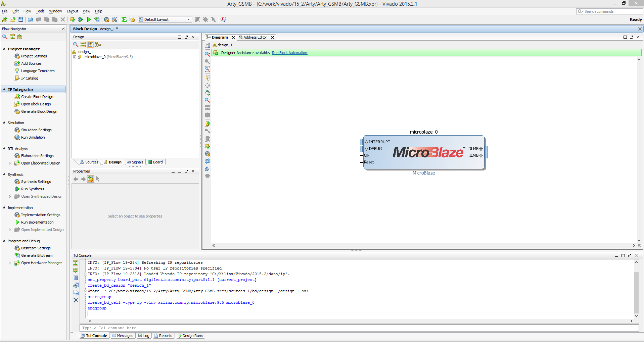
Task: Open the Default Layout dropdown
Action: click(x=165, y=19)
